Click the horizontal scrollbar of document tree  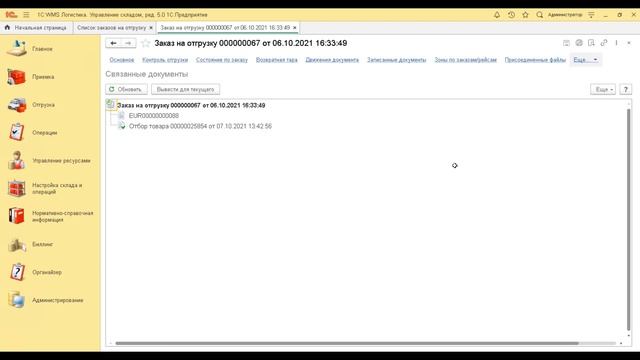(347, 343)
